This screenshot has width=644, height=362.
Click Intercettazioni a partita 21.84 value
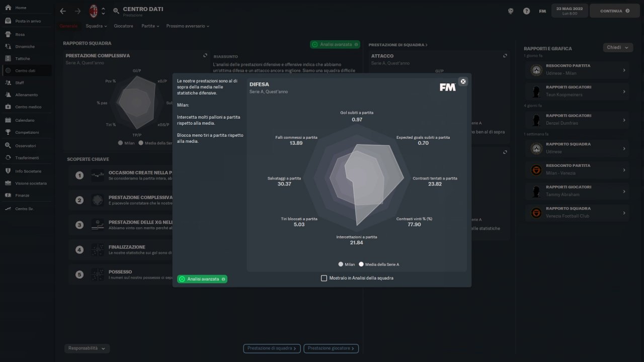[x=356, y=243]
